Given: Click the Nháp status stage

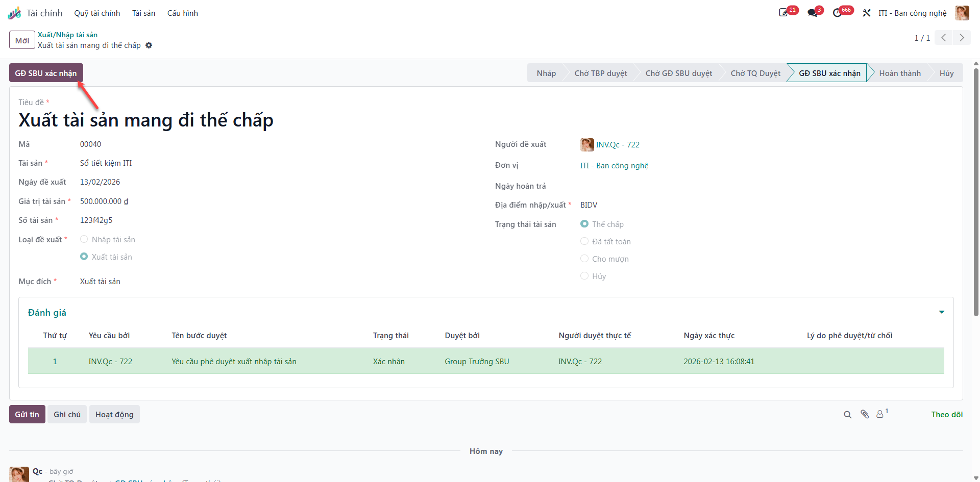Looking at the screenshot, I should [x=546, y=73].
